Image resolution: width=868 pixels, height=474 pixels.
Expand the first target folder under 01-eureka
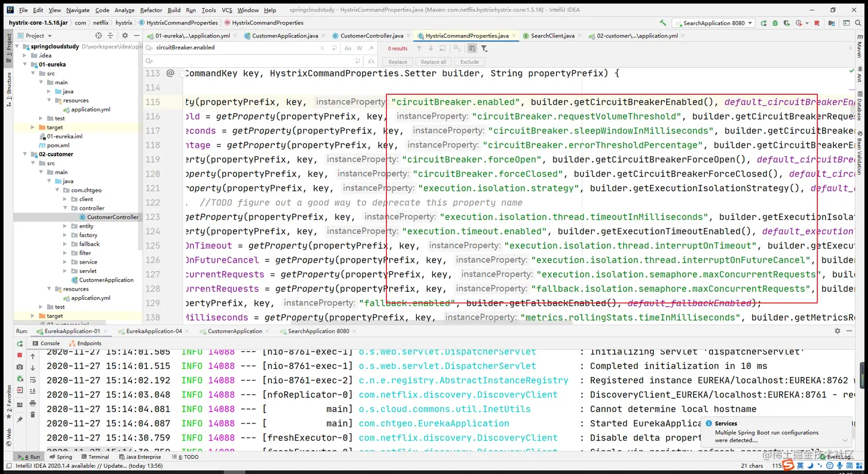point(33,128)
